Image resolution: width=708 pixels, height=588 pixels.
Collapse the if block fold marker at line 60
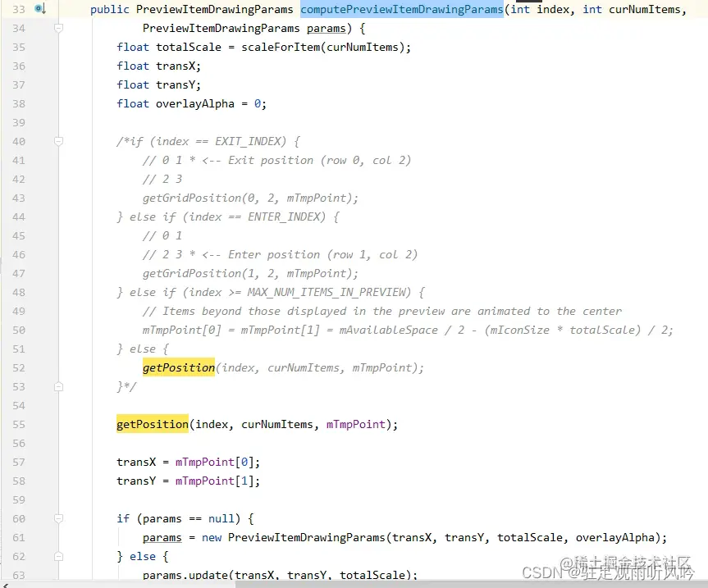pyautogui.click(x=58, y=518)
